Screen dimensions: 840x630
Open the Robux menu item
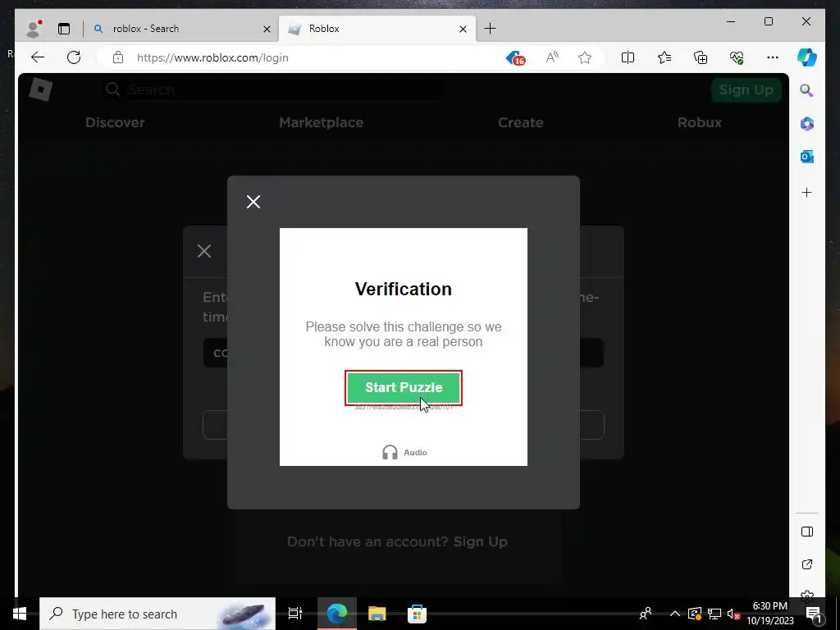pyautogui.click(x=699, y=123)
